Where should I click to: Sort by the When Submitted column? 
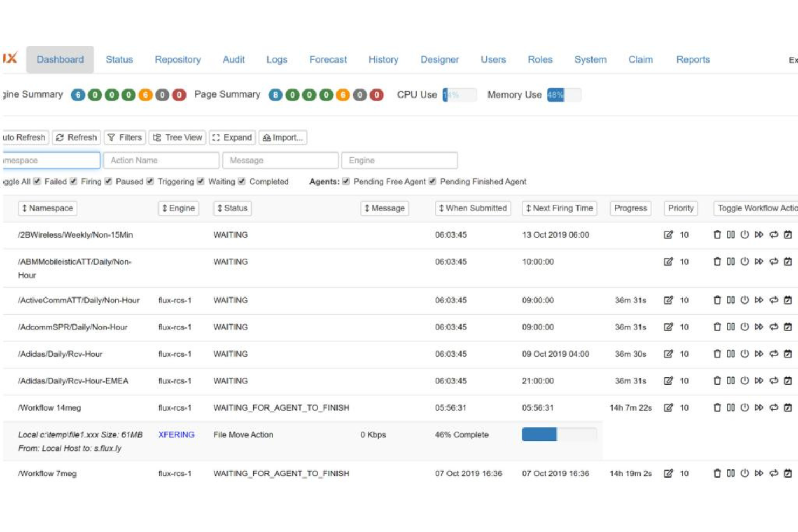pos(473,208)
